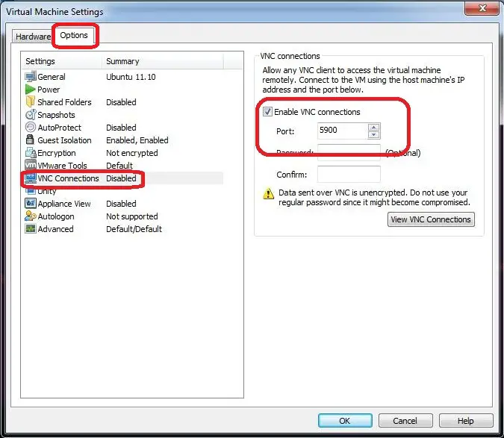Image resolution: width=504 pixels, height=438 pixels.
Task: Open Help for this dialog
Action: (466, 421)
